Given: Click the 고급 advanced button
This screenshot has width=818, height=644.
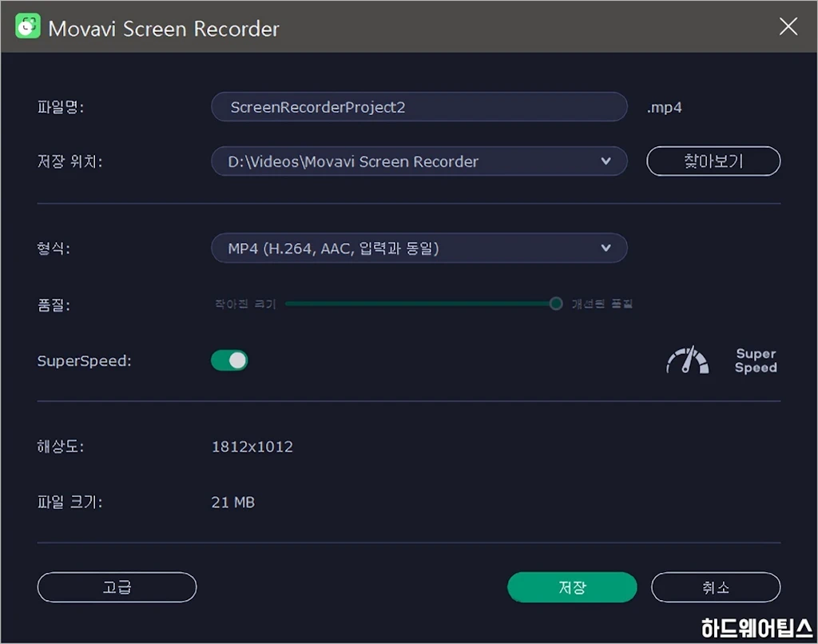Looking at the screenshot, I should [117, 587].
